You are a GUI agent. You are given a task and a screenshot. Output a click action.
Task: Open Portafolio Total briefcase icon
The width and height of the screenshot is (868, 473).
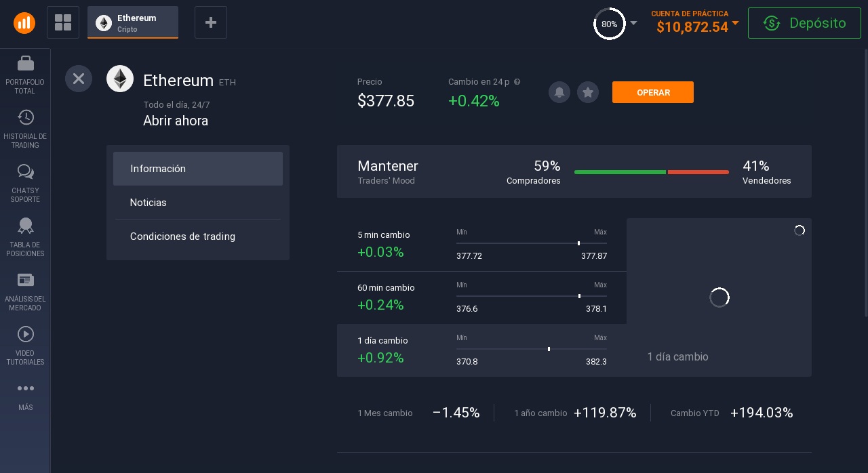pos(25,63)
